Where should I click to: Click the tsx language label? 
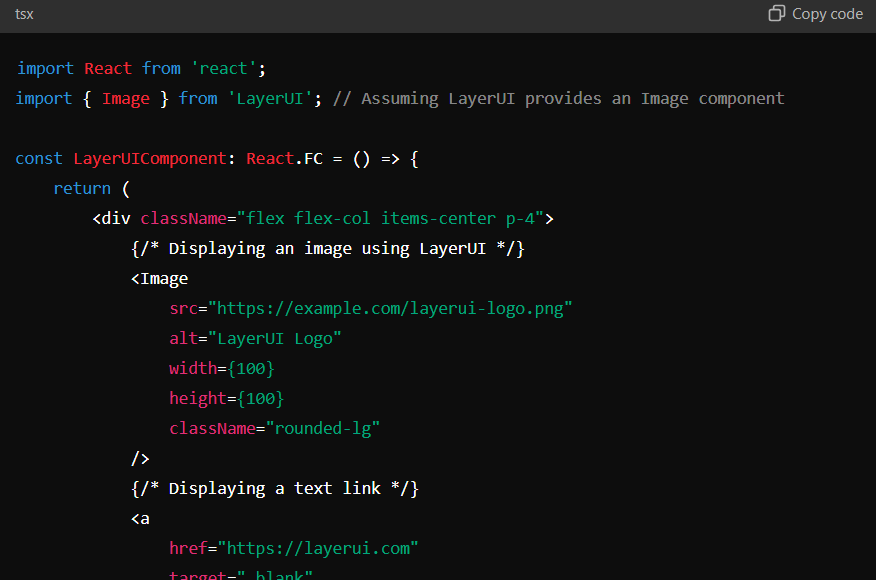tap(24, 15)
